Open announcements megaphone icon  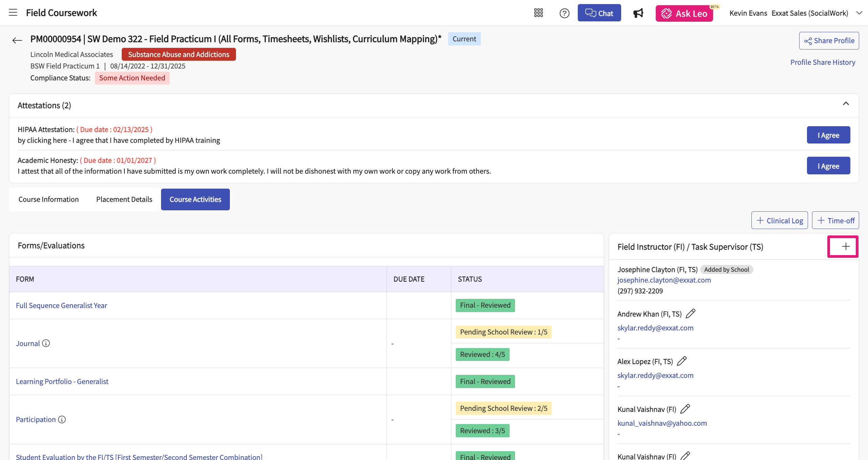(638, 13)
